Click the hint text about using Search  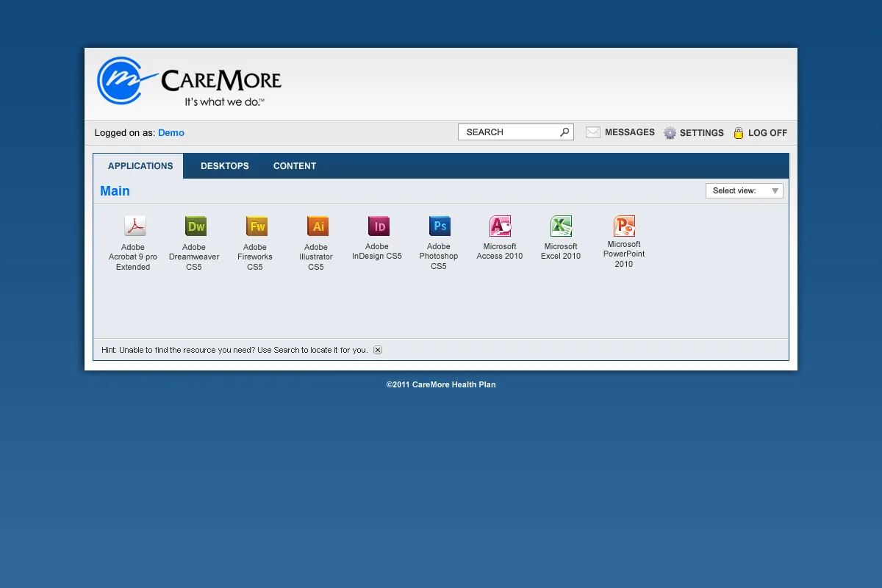(x=234, y=350)
